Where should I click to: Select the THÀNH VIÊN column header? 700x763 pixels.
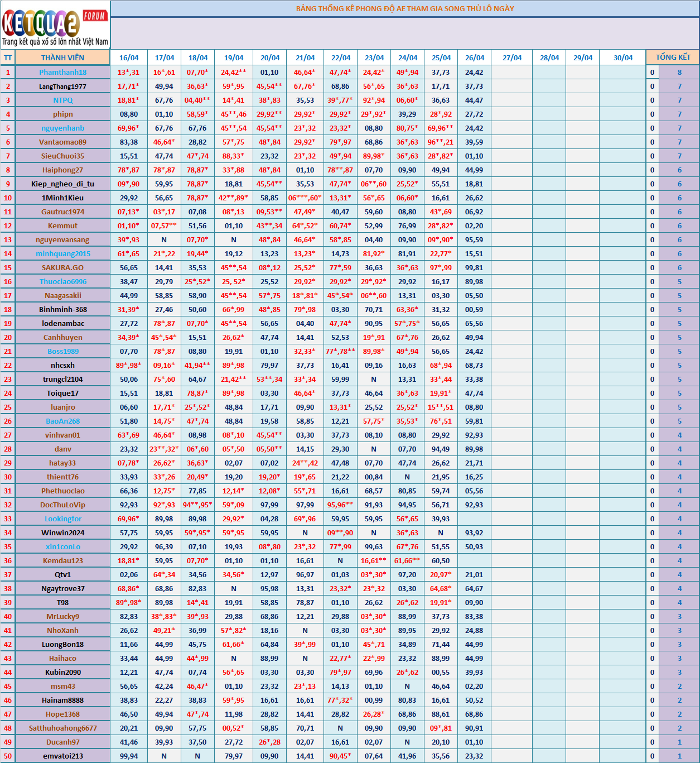(62, 57)
